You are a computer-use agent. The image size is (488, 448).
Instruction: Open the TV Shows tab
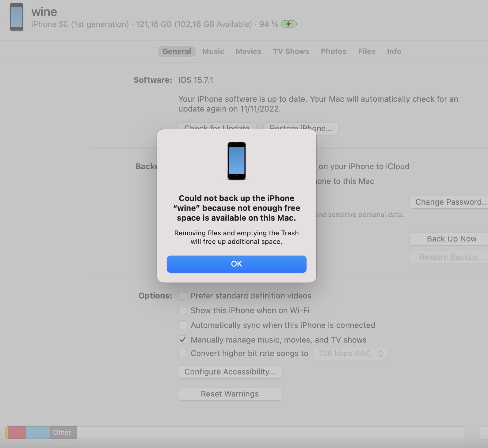click(291, 51)
